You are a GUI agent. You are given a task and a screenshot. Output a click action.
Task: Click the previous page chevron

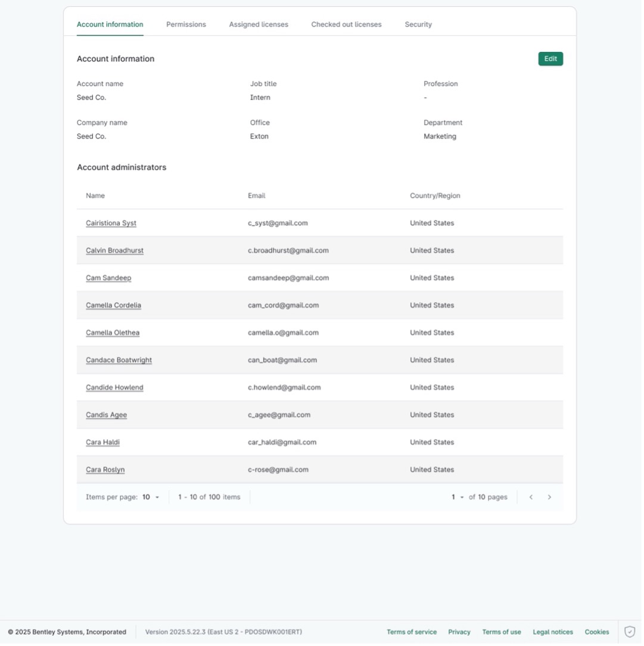coord(531,496)
